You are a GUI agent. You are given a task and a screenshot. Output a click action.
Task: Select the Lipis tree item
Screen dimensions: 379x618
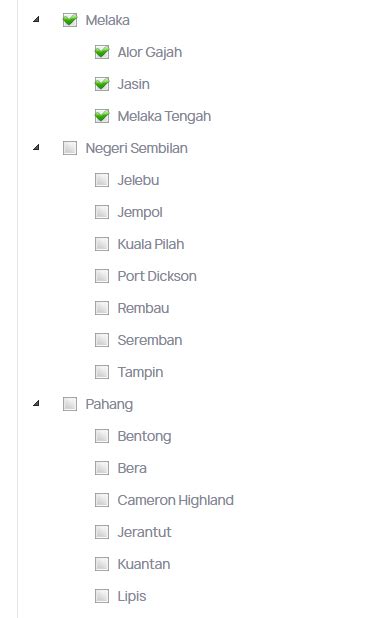click(132, 596)
